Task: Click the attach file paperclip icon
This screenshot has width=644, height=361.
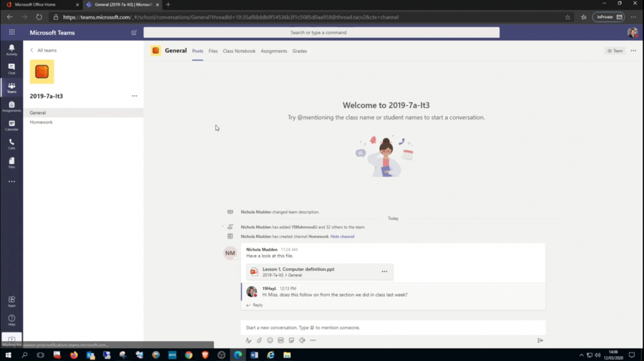Action: [259, 340]
